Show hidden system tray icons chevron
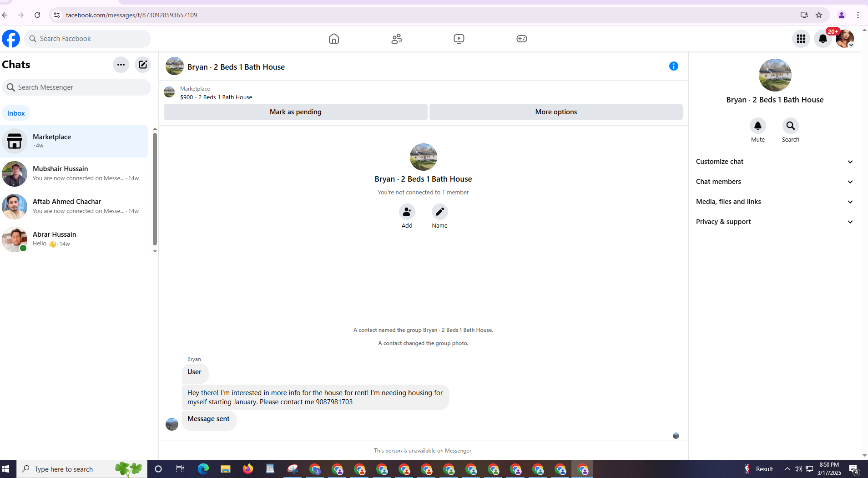Screen dimensions: 868x478 (x=787, y=469)
